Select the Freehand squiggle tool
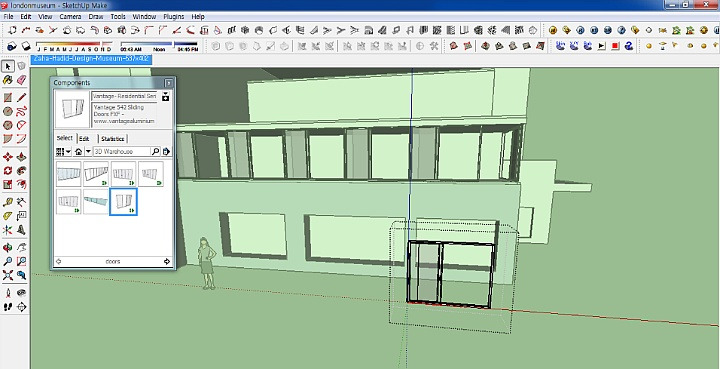Screen dimensions: 720x369 [x=21, y=112]
